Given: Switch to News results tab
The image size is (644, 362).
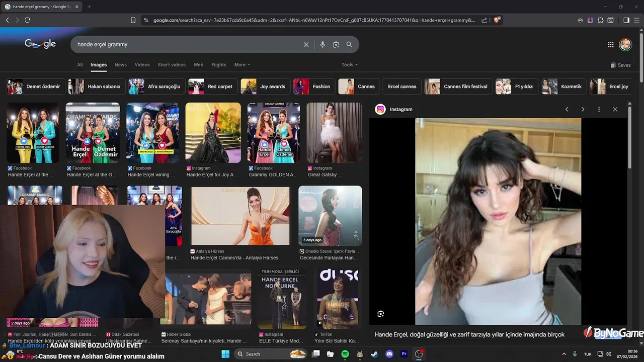Looking at the screenshot, I should pyautogui.click(x=120, y=65).
